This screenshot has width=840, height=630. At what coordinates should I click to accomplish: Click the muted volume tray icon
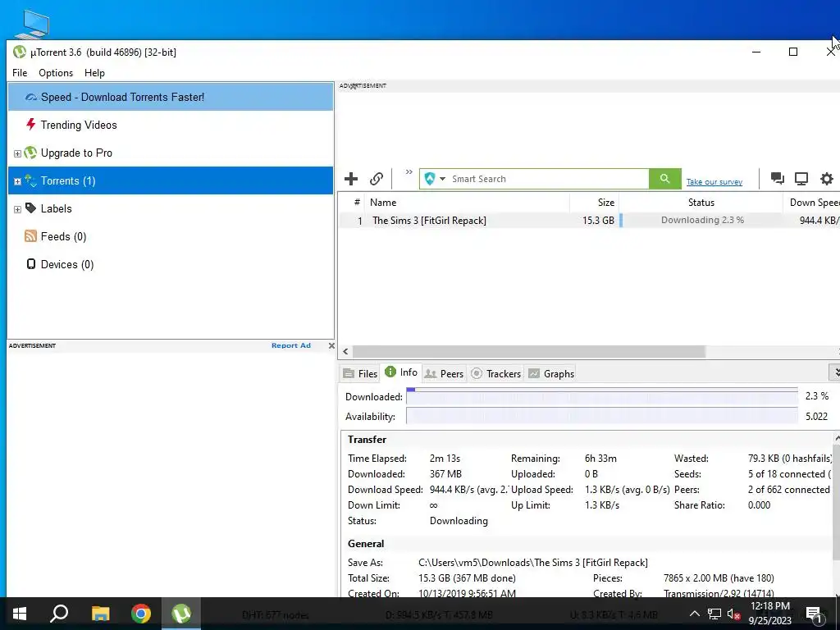click(x=734, y=614)
